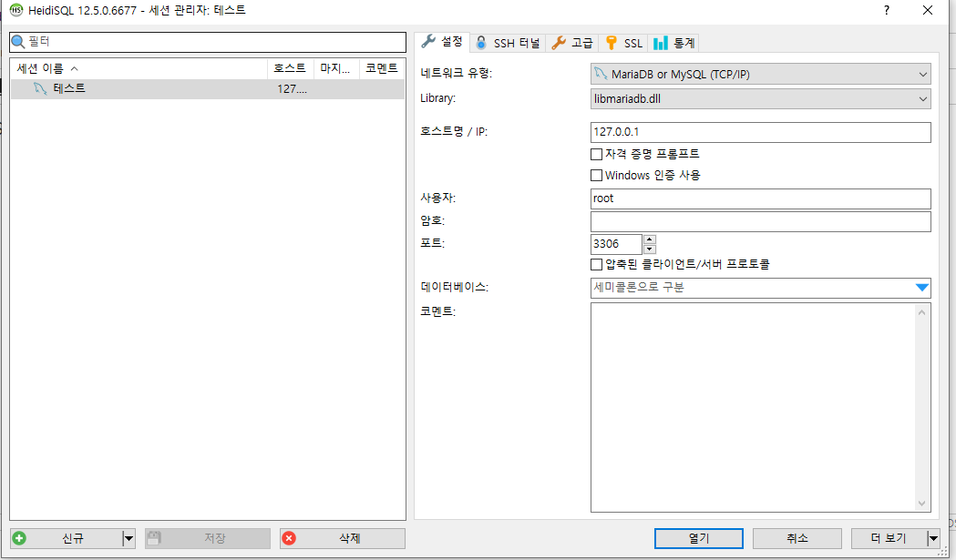Open the 더 보기 dropdown arrow
956x560 pixels.
point(933,539)
